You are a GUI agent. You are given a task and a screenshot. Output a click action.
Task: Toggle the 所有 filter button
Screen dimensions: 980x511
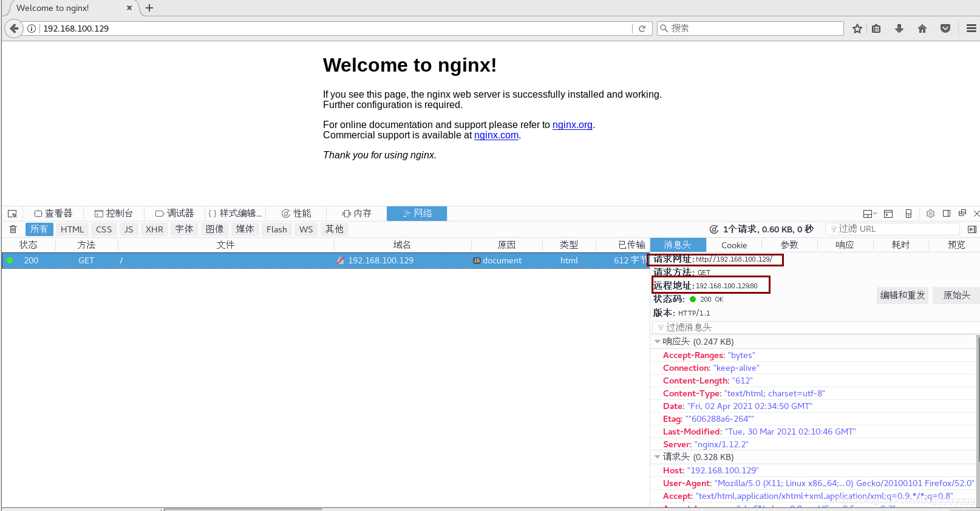coord(39,229)
